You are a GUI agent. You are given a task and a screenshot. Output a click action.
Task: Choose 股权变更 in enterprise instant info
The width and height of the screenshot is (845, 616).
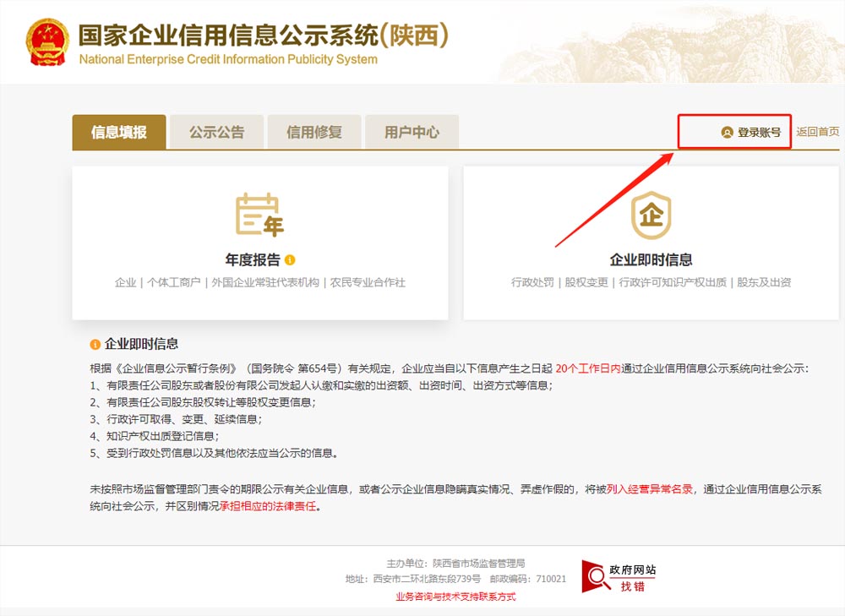[586, 282]
